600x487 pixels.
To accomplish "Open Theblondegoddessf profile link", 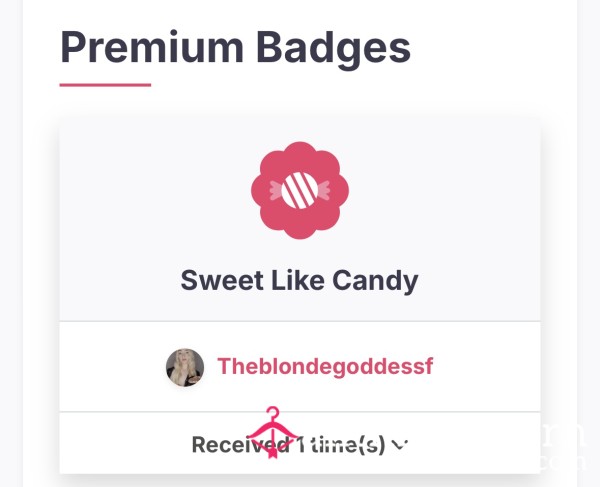I will coord(325,366).
